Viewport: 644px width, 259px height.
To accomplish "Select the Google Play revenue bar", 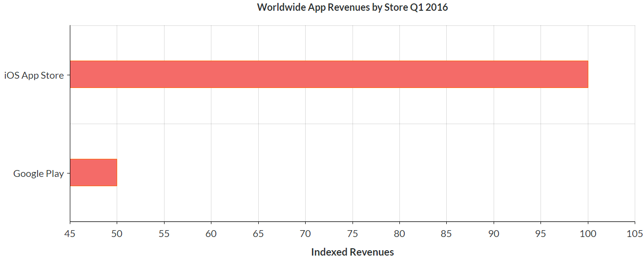I will point(93,173).
